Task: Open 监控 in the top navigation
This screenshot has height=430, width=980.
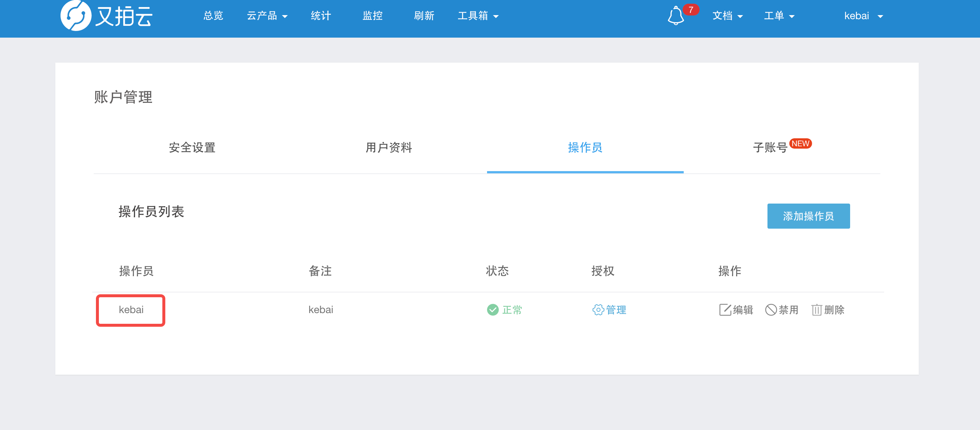Action: (x=372, y=16)
